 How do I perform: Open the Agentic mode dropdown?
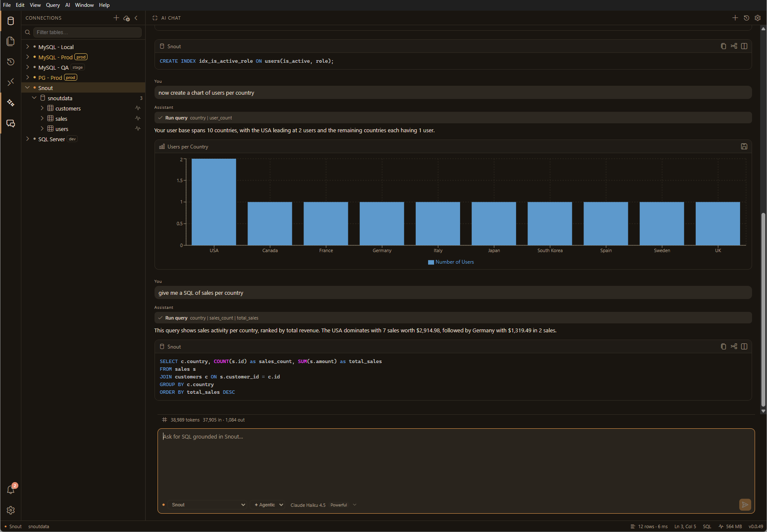(268, 505)
